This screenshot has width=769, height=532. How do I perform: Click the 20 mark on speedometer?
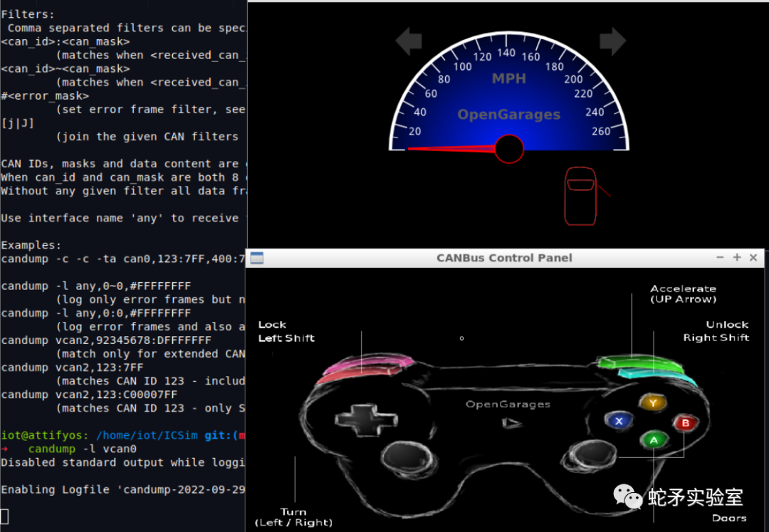pyautogui.click(x=415, y=132)
